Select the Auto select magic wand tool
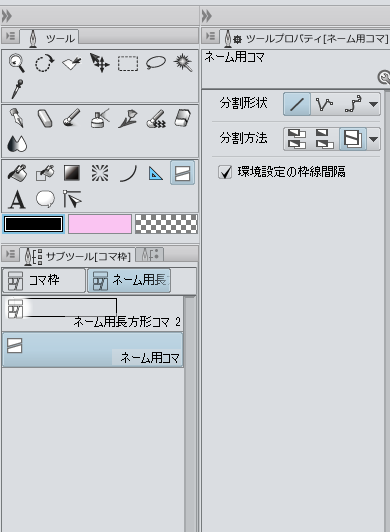This screenshot has height=532, width=390. [183, 63]
